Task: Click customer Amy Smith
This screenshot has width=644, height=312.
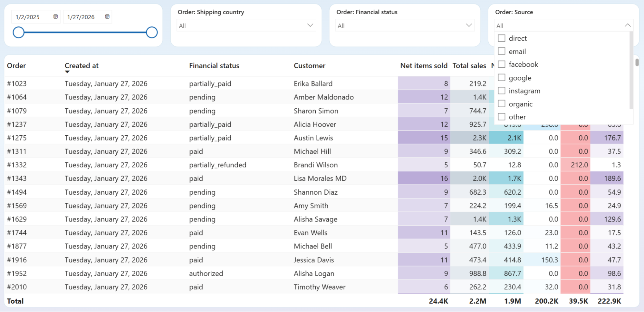Action: point(311,206)
